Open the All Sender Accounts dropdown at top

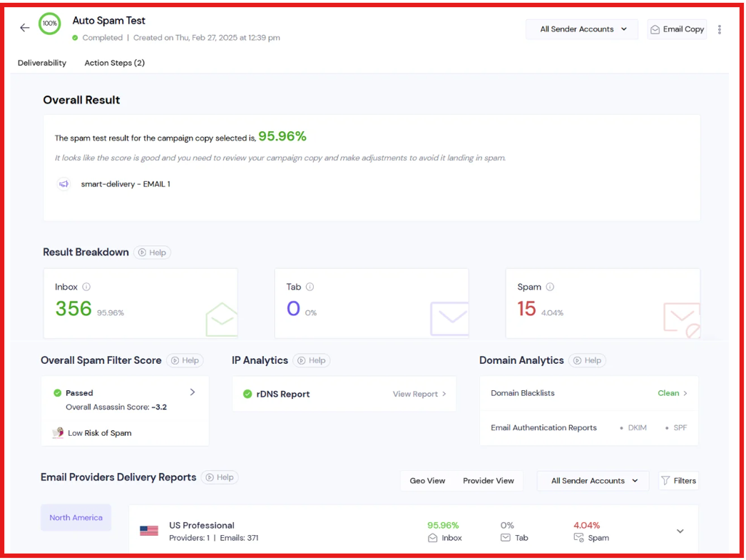(581, 29)
